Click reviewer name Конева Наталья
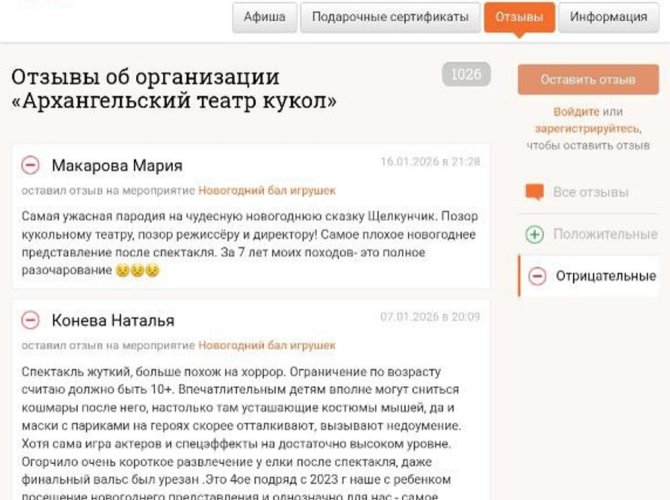670x500 pixels. click(112, 320)
